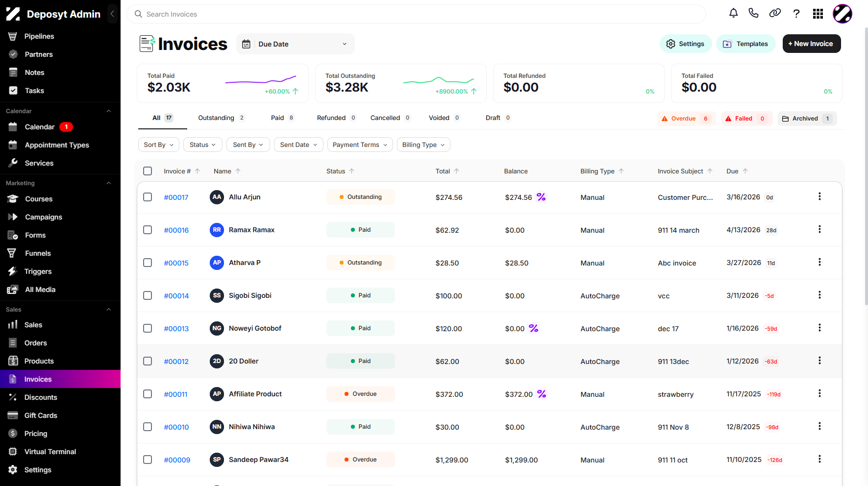Open the Billing Type filter dropdown
The image size is (868, 486).
pyautogui.click(x=423, y=145)
